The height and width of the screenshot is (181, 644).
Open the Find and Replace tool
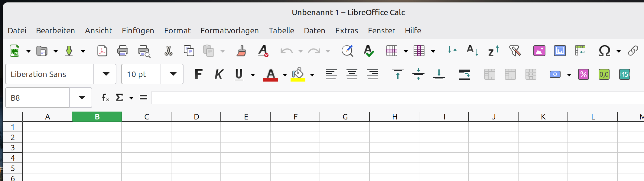click(347, 51)
